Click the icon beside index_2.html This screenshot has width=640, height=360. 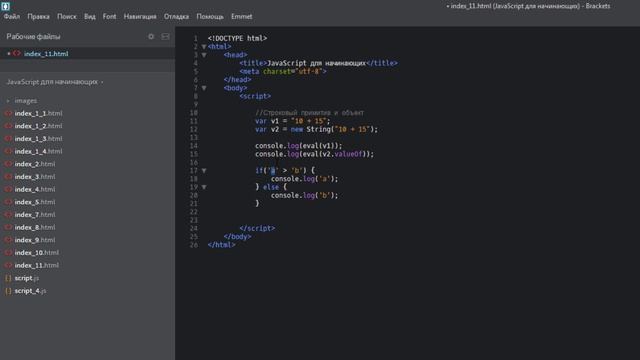pyautogui.click(x=8, y=164)
